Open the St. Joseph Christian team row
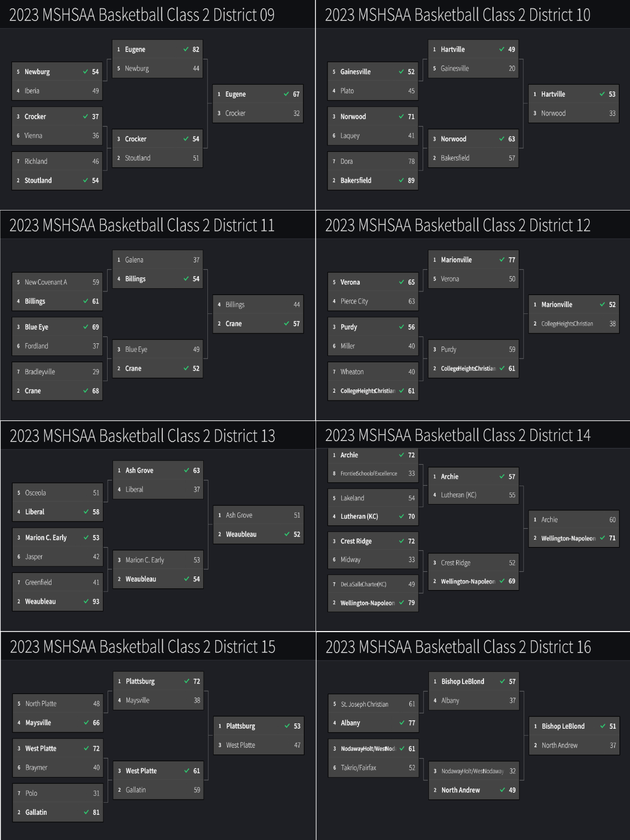 click(364, 705)
